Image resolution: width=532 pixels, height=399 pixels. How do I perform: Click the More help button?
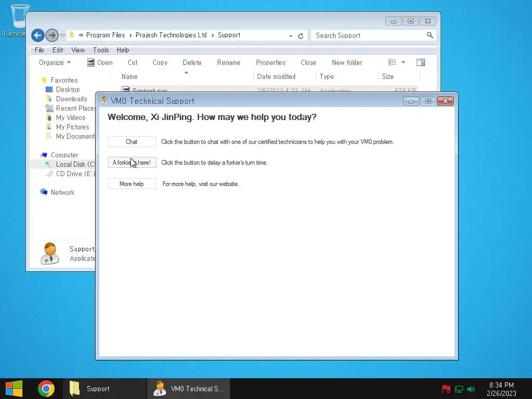132,184
